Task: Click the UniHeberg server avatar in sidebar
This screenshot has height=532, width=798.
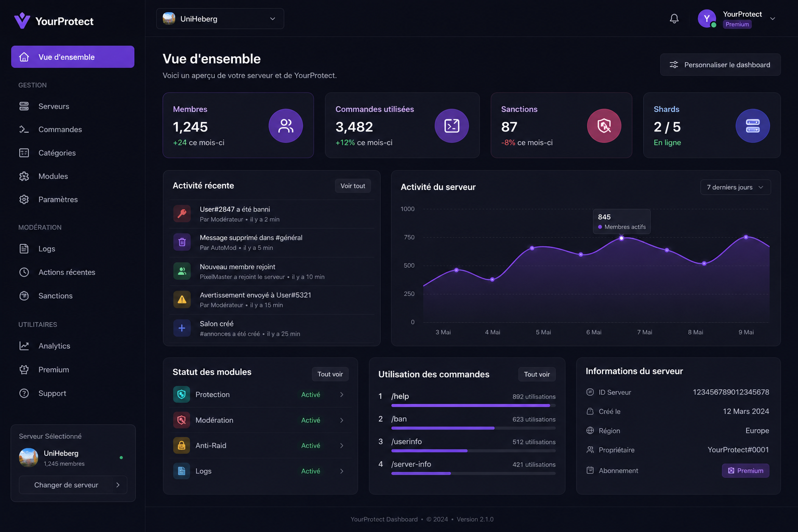Action: (x=29, y=457)
